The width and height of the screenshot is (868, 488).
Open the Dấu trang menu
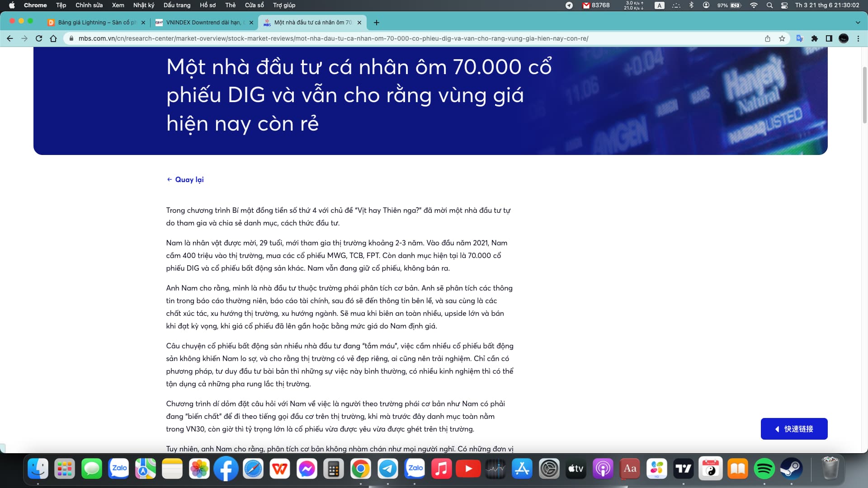[x=177, y=5]
